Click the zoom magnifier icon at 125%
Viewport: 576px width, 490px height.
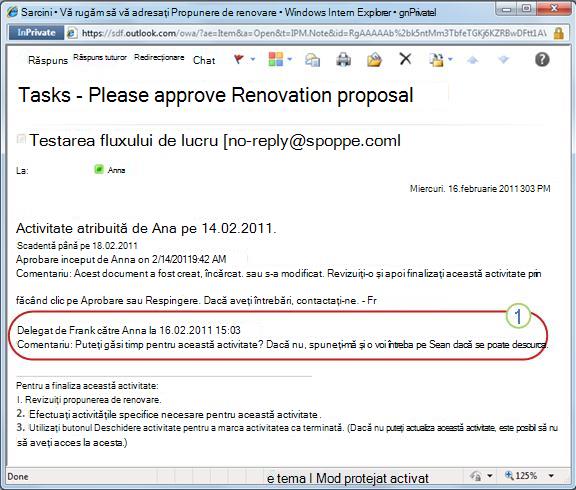click(x=509, y=475)
